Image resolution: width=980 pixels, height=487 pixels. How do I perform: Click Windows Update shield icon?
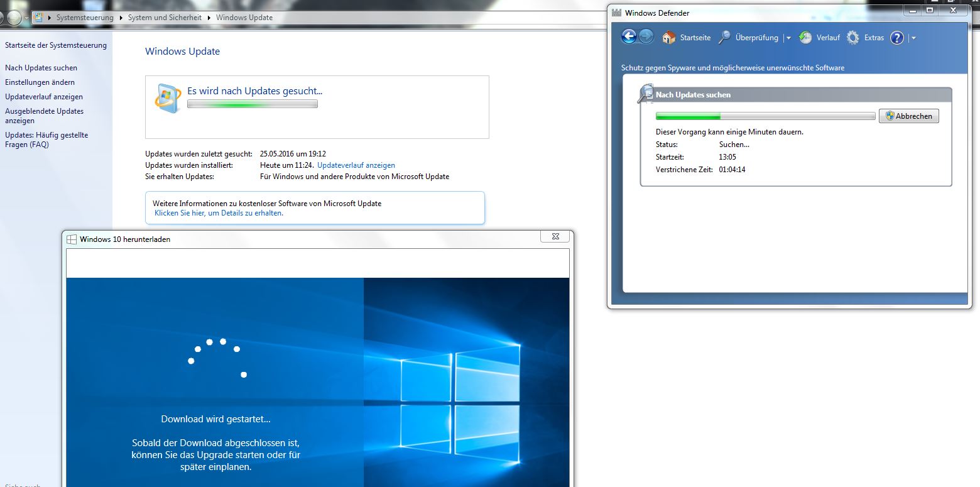168,98
